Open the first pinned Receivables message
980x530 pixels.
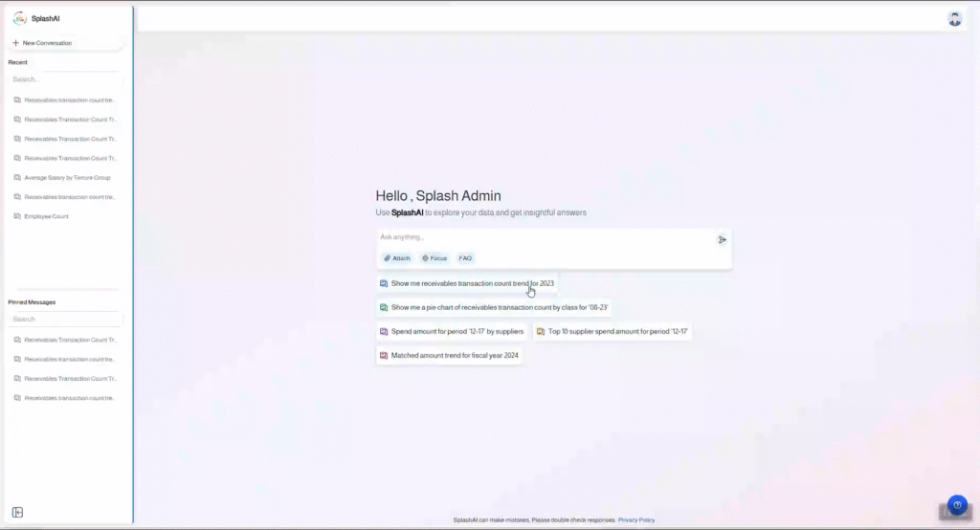[67, 340]
